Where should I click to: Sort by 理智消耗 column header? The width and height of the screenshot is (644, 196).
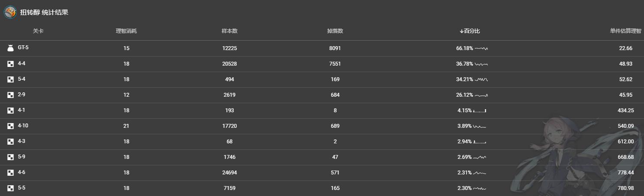[x=126, y=31]
